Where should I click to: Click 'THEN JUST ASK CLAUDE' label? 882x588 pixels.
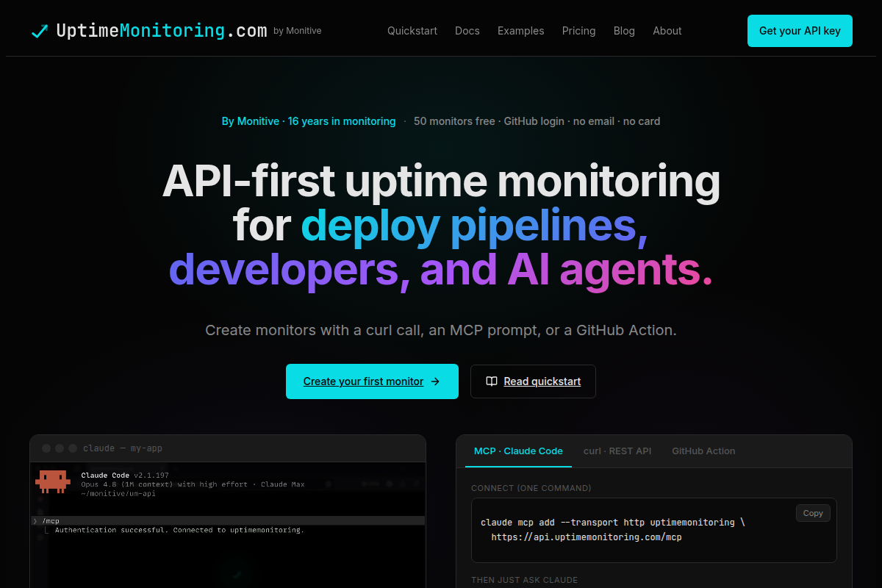pyautogui.click(x=525, y=580)
